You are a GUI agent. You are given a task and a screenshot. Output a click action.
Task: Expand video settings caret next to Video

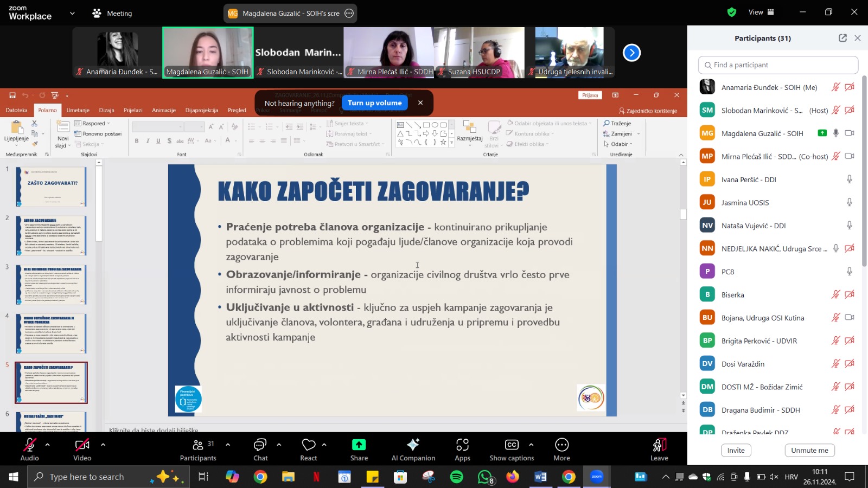pyautogui.click(x=103, y=445)
